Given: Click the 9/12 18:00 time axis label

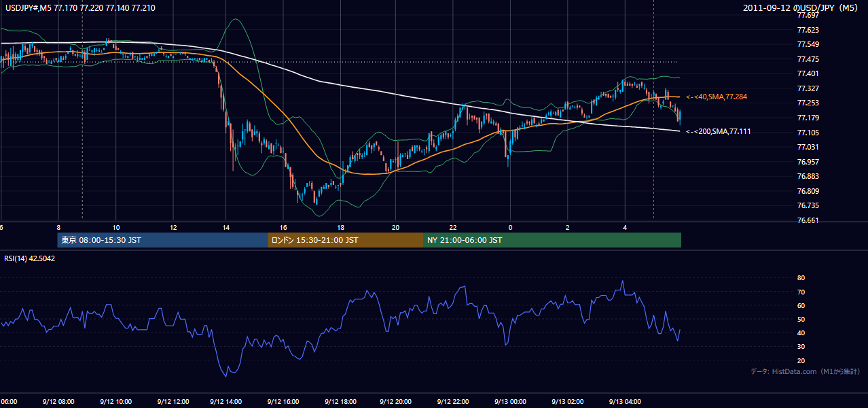Looking at the screenshot, I should click(x=340, y=402).
